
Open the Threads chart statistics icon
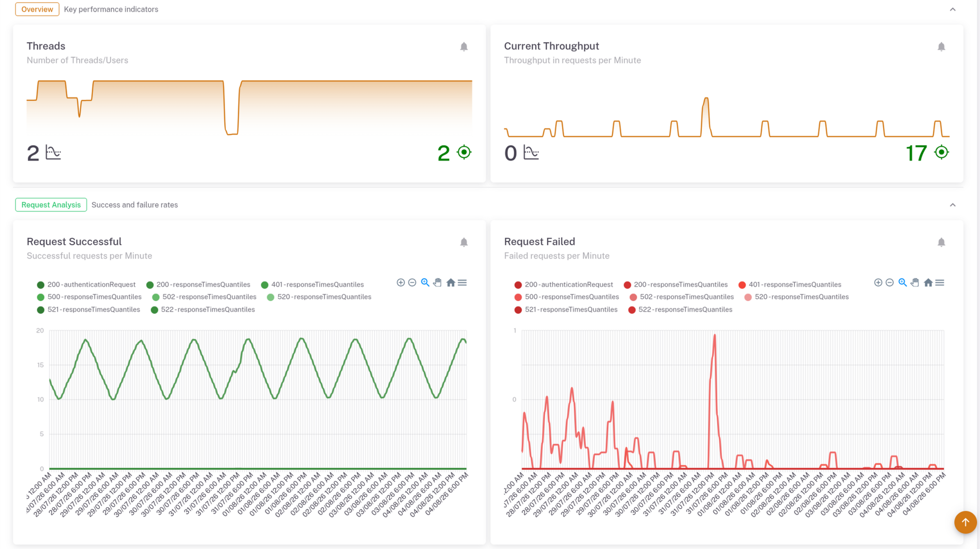click(x=53, y=152)
